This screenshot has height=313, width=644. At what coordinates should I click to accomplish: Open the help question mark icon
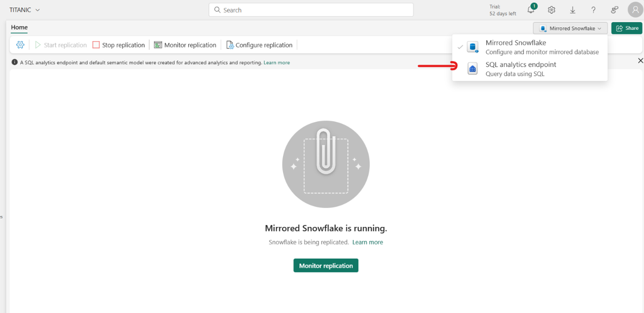tap(593, 10)
